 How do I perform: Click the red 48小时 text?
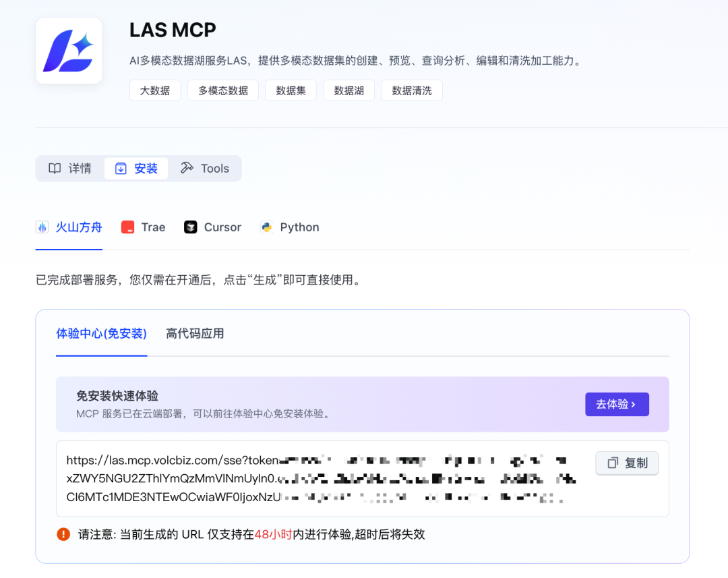pyautogui.click(x=273, y=534)
